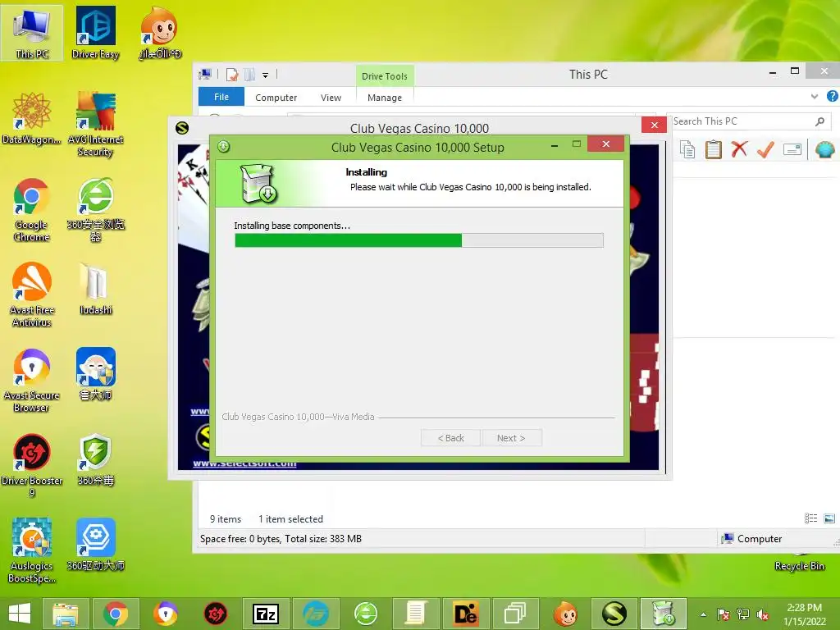Switch to the Large icons view in This PC status bar

pyautogui.click(x=829, y=518)
